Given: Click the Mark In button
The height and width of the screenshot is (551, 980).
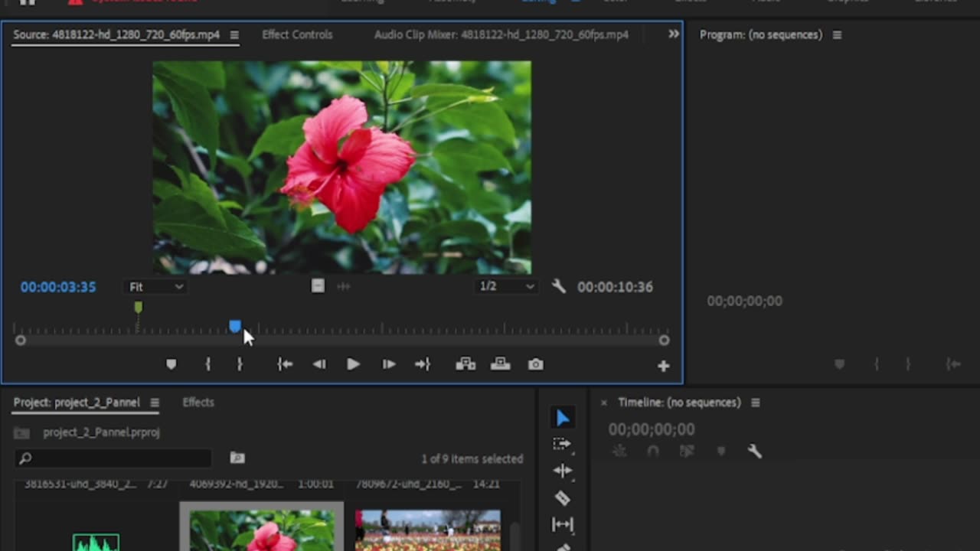Looking at the screenshot, I should pyautogui.click(x=207, y=365).
